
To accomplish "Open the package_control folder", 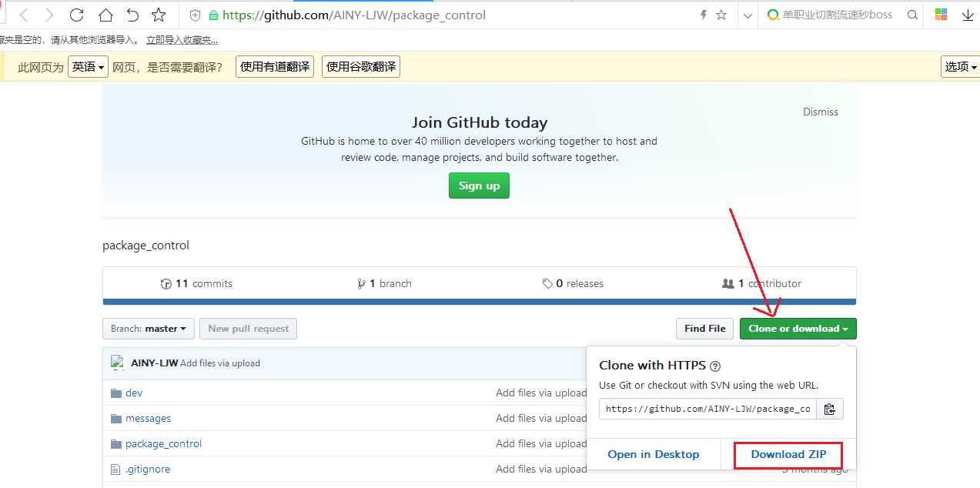I will [x=163, y=443].
